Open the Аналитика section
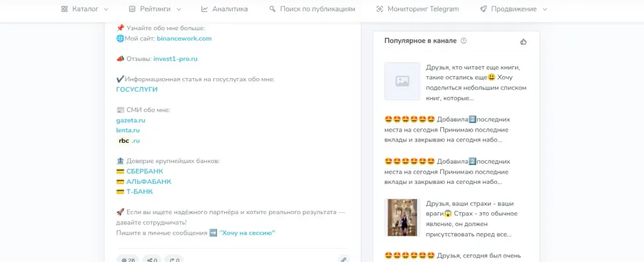This screenshot has width=644, height=262. (225, 9)
